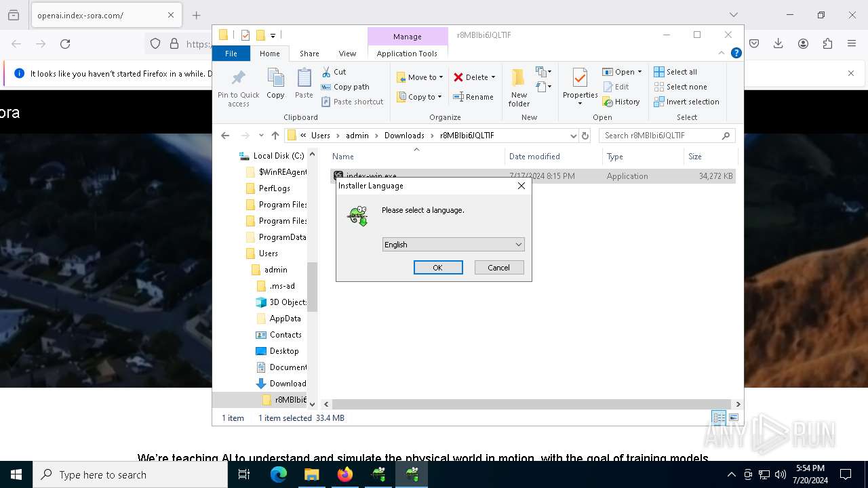Click Invert selection in ribbon
Image resolution: width=868 pixels, height=488 pixels.
pyautogui.click(x=686, y=102)
